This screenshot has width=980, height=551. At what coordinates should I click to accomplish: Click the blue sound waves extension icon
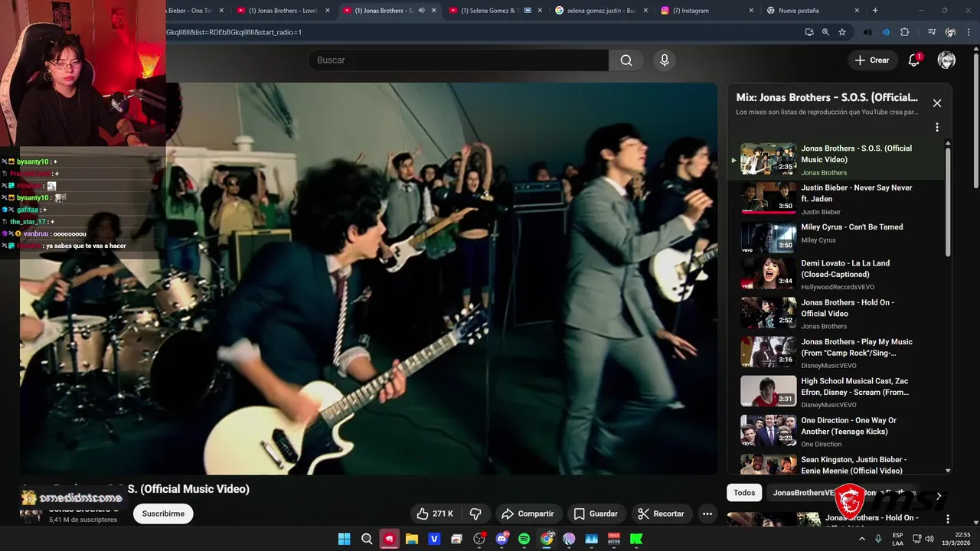point(886,32)
